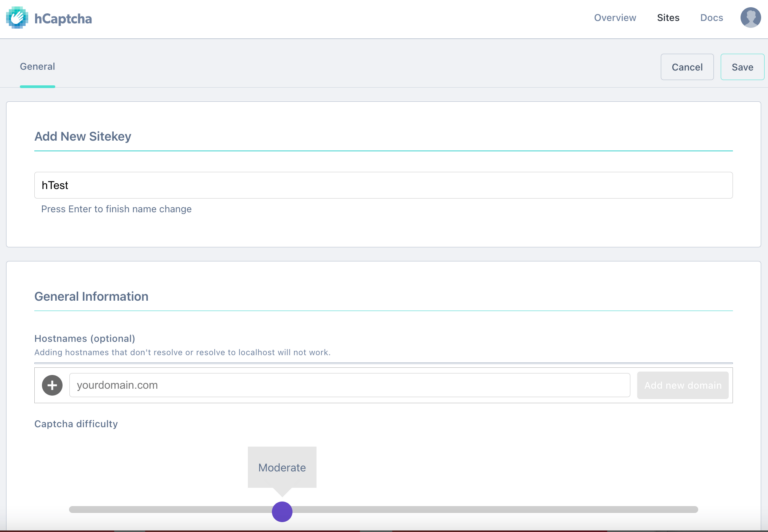This screenshot has height=532, width=768.
Task: Focus the sitekey name field containing hTest
Action: tap(383, 185)
